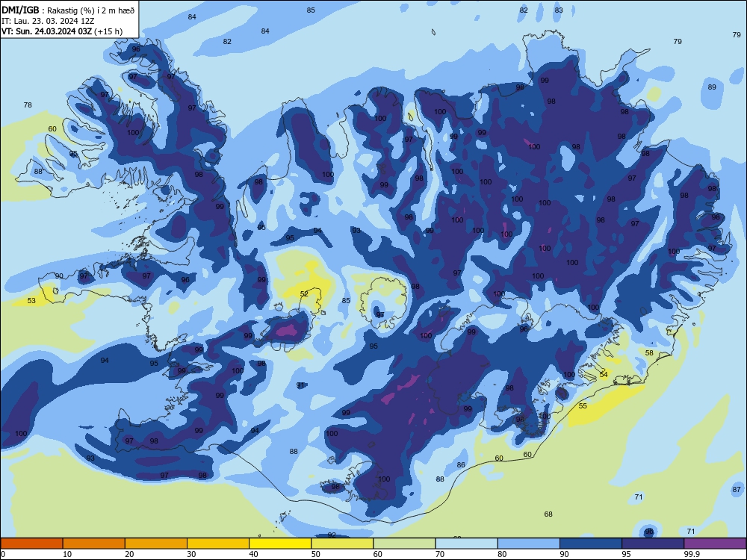The height and width of the screenshot is (560, 747).
Task: Click the dark blue 90–95 legend band
Action: coord(591,544)
